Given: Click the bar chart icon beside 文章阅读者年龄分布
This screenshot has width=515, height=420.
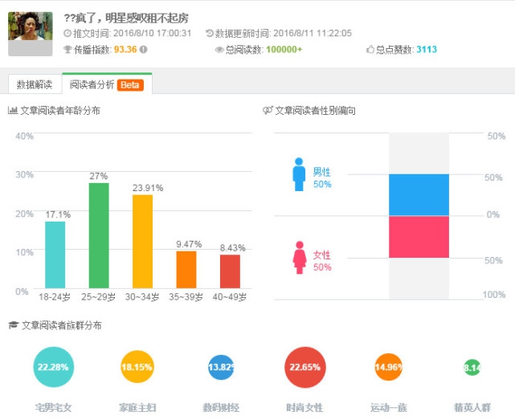Looking at the screenshot, I should 13,110.
